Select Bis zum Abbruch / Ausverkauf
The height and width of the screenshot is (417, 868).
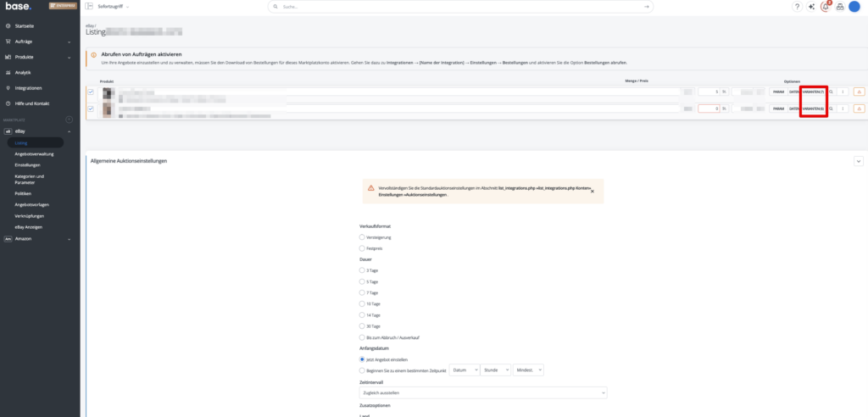(x=362, y=337)
